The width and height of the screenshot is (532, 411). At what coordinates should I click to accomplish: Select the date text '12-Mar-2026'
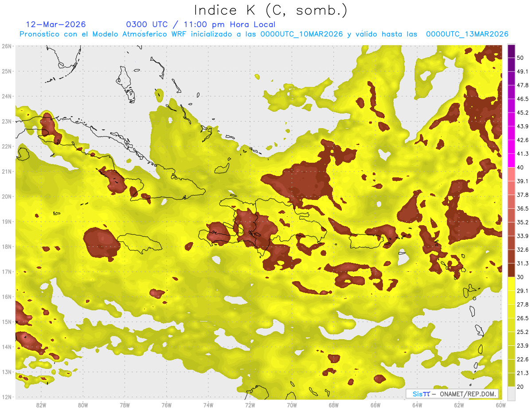click(56, 24)
